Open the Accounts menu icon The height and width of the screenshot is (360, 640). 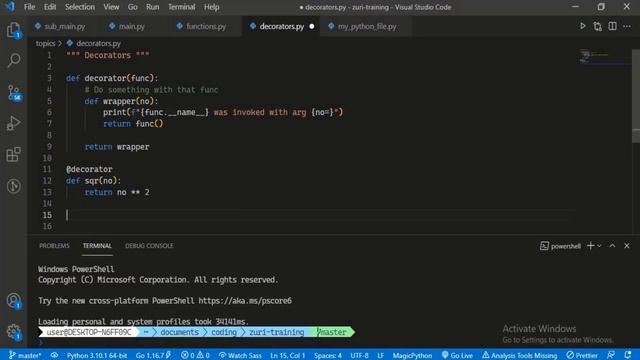pos(13,301)
